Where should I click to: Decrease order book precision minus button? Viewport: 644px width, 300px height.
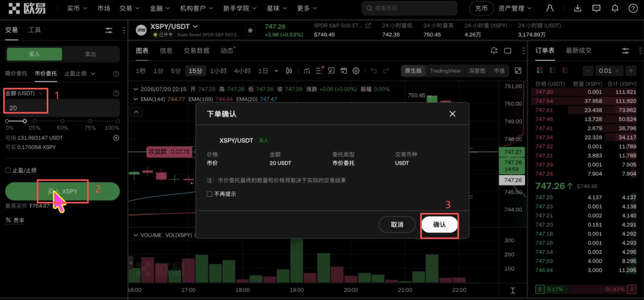click(588, 71)
